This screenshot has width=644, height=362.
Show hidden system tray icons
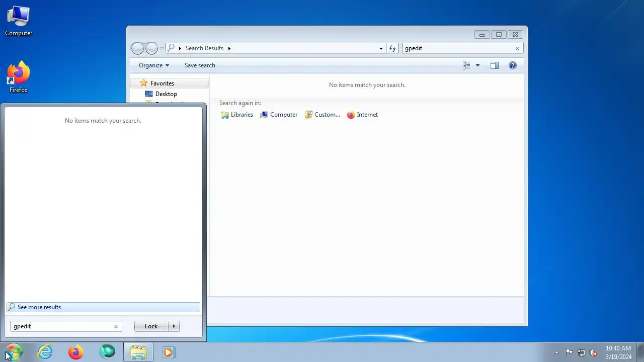(x=556, y=352)
